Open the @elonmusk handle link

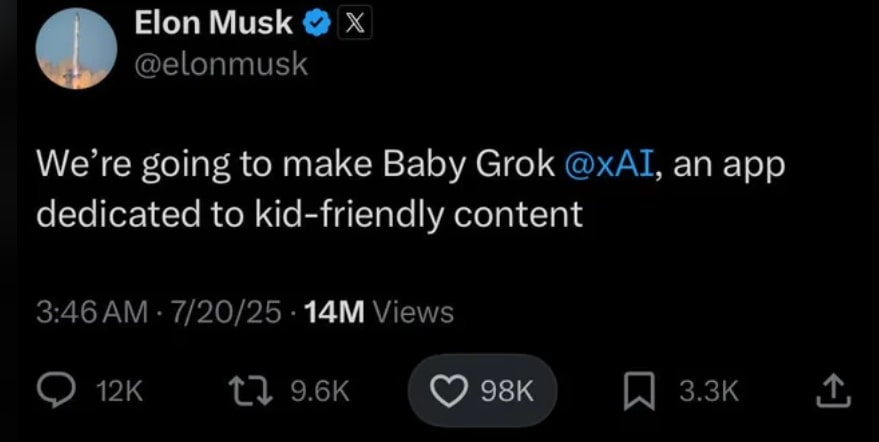[x=221, y=66]
